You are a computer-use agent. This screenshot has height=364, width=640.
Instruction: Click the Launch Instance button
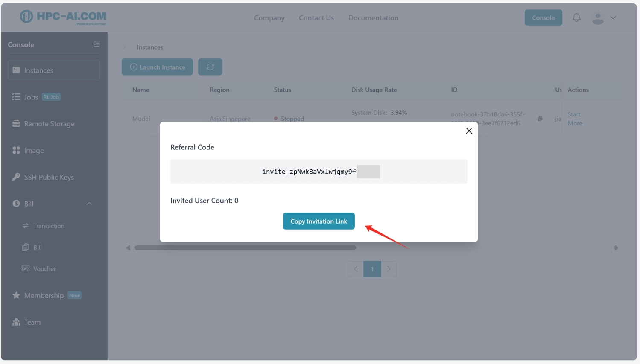157,67
